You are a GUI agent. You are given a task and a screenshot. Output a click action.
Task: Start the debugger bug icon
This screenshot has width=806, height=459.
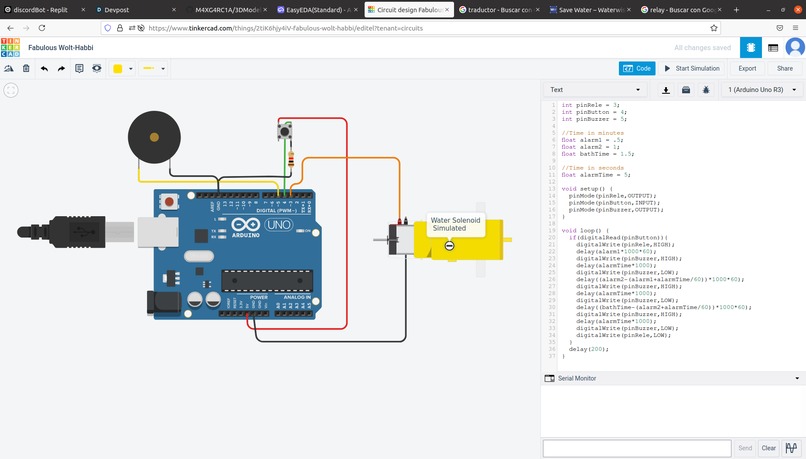point(706,90)
